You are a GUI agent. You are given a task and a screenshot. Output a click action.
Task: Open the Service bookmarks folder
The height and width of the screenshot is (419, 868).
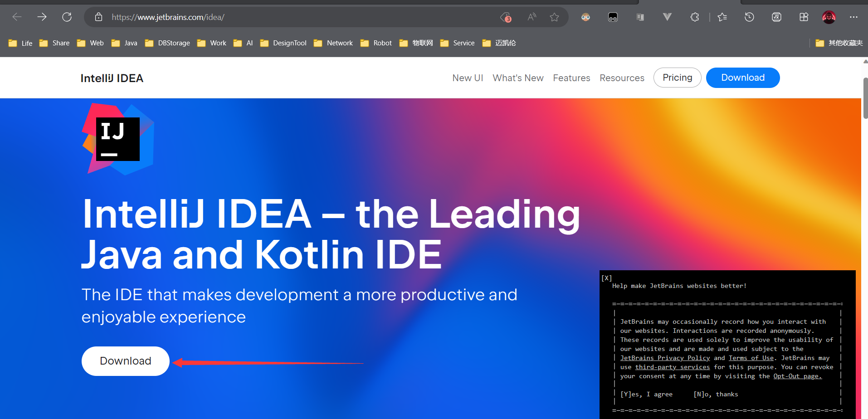pyautogui.click(x=458, y=43)
